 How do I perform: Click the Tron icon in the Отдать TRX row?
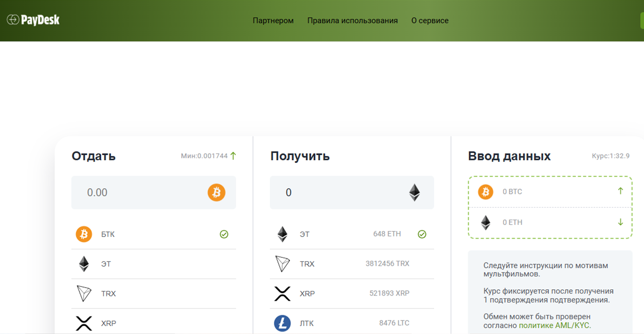pyautogui.click(x=84, y=293)
